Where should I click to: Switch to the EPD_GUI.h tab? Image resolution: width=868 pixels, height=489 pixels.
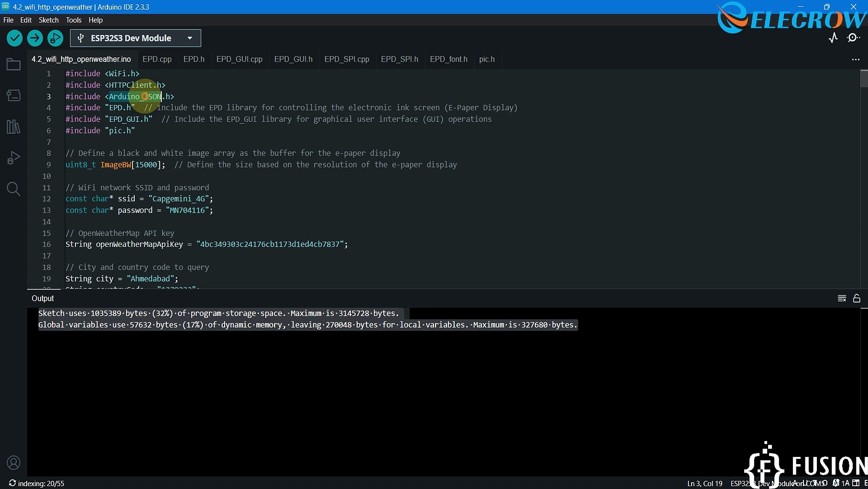(x=293, y=59)
